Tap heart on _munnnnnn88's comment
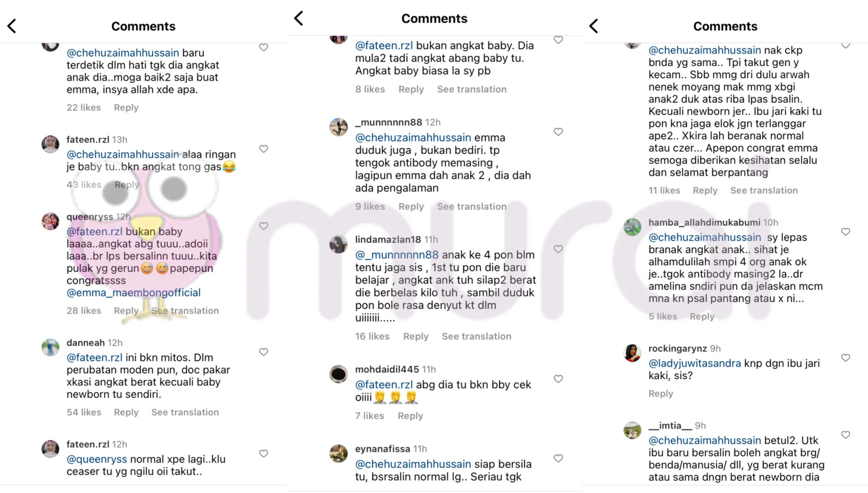Image resolution: width=868 pixels, height=493 pixels. point(558,132)
